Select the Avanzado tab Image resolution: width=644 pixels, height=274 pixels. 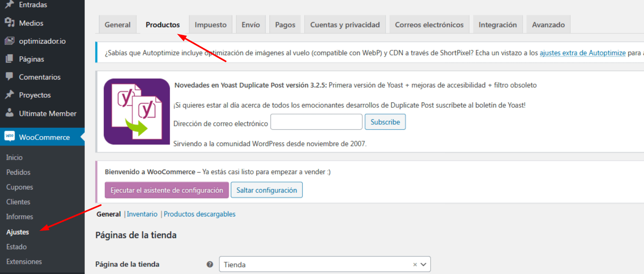548,25
